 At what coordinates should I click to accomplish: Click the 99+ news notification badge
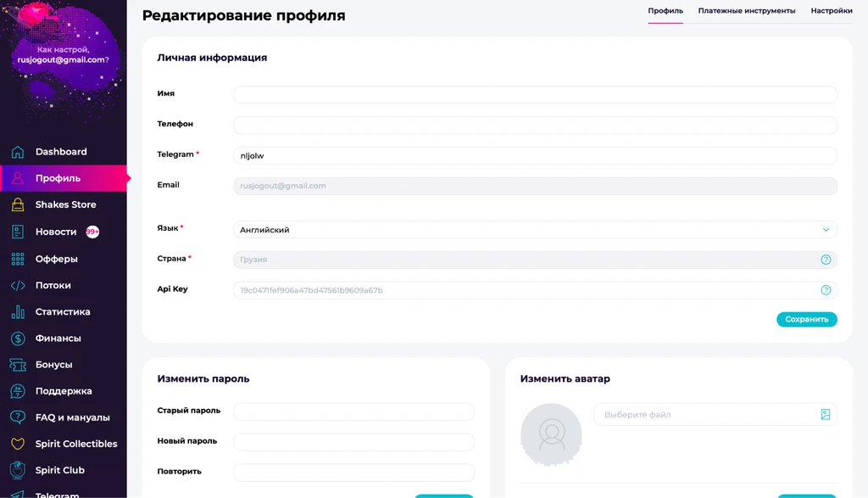click(x=92, y=232)
